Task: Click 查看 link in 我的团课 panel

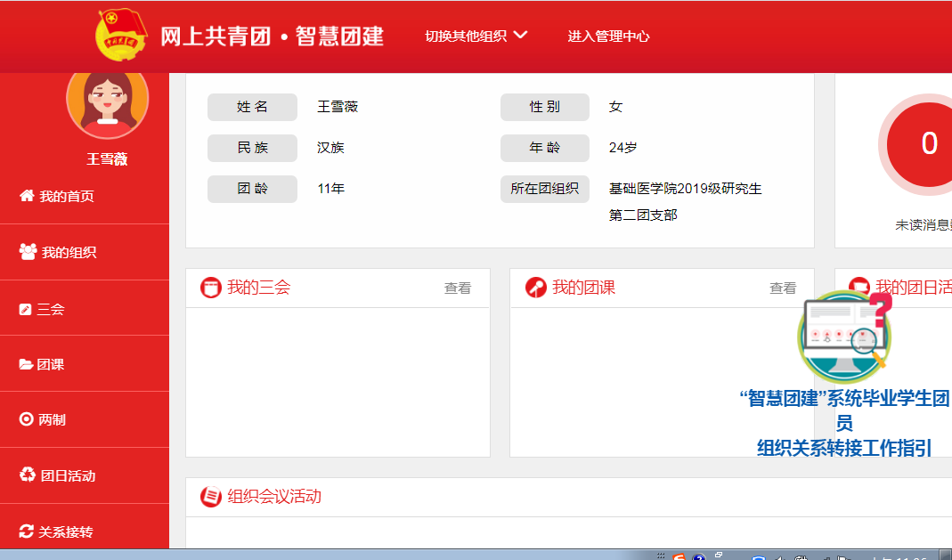Action: (x=783, y=288)
